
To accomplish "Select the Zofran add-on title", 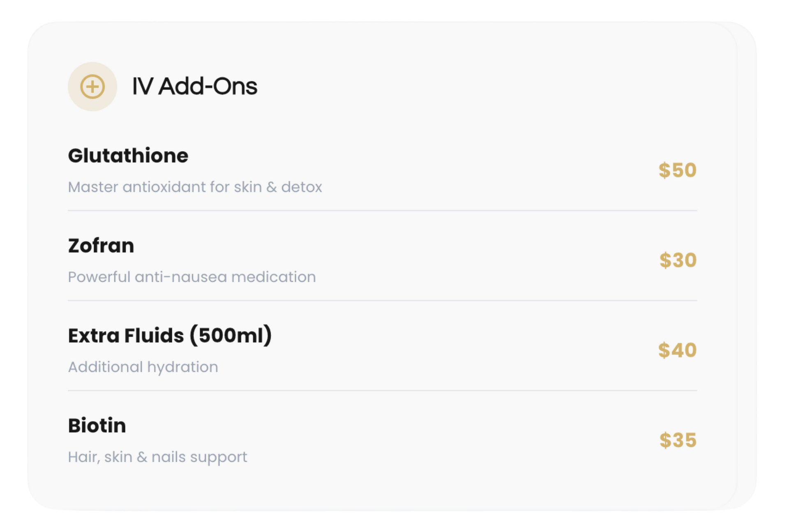I will (101, 246).
